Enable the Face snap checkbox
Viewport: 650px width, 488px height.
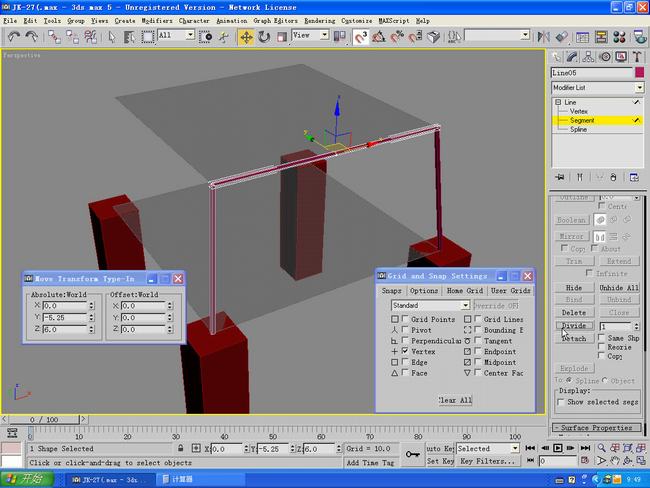[x=405, y=372]
